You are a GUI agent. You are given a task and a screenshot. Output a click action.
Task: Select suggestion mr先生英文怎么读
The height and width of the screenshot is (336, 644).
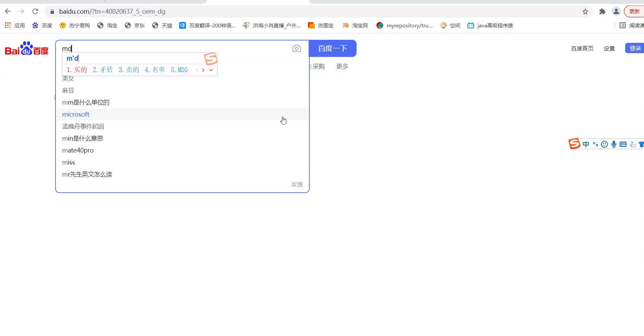(x=182, y=175)
